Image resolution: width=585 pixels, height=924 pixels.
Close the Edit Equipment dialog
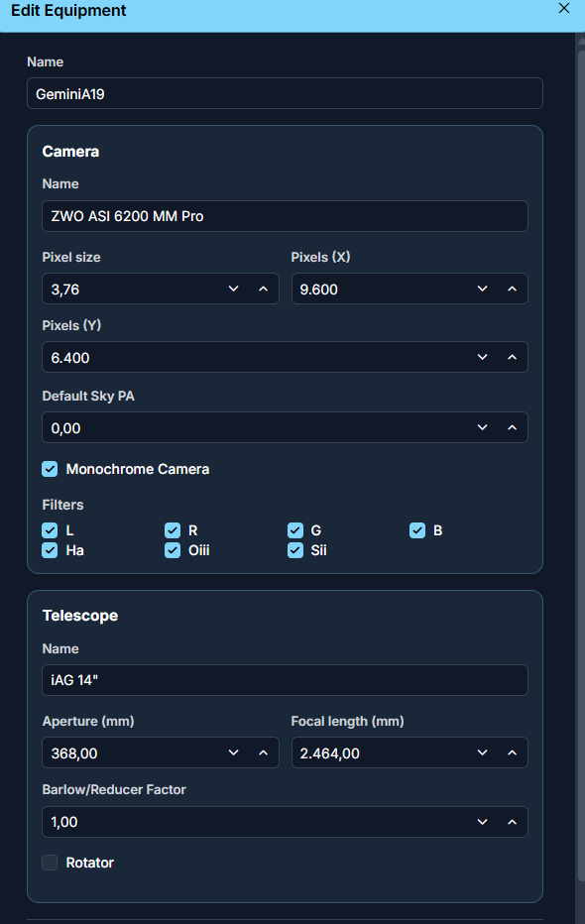(x=564, y=9)
